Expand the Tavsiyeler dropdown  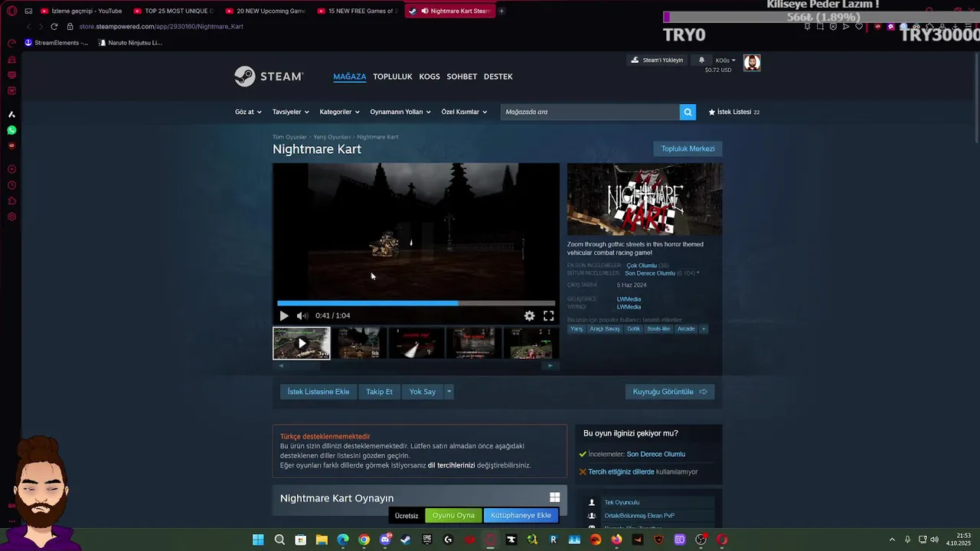(x=291, y=112)
